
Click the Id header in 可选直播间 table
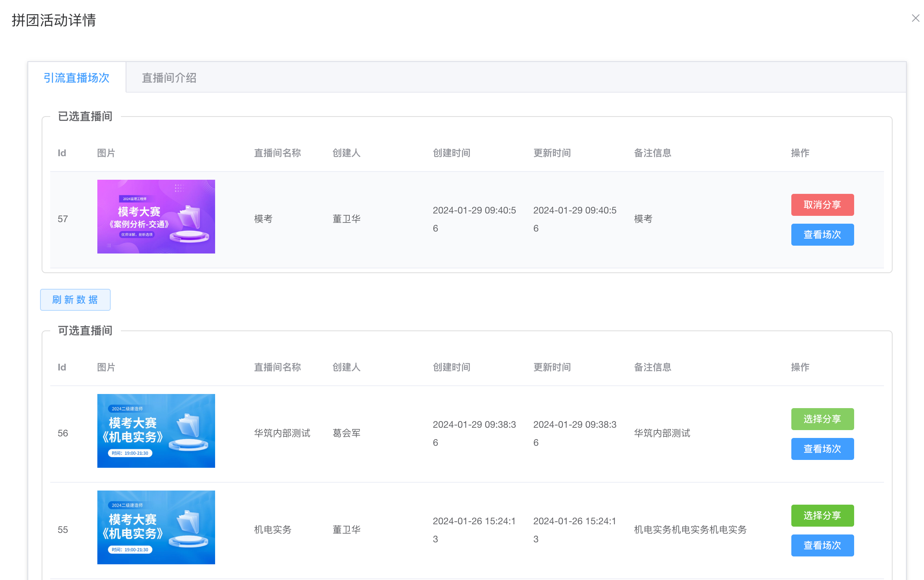pyautogui.click(x=62, y=367)
